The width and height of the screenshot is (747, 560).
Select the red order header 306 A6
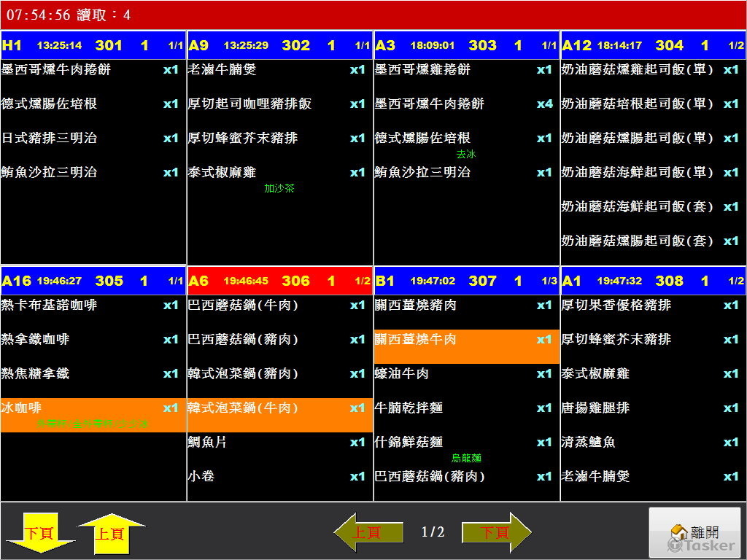(280, 281)
